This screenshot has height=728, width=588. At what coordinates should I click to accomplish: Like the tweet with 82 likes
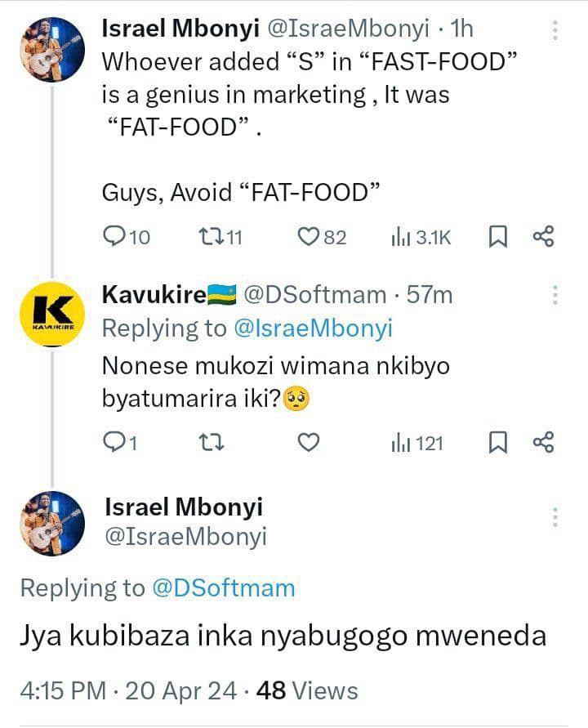tap(308, 237)
